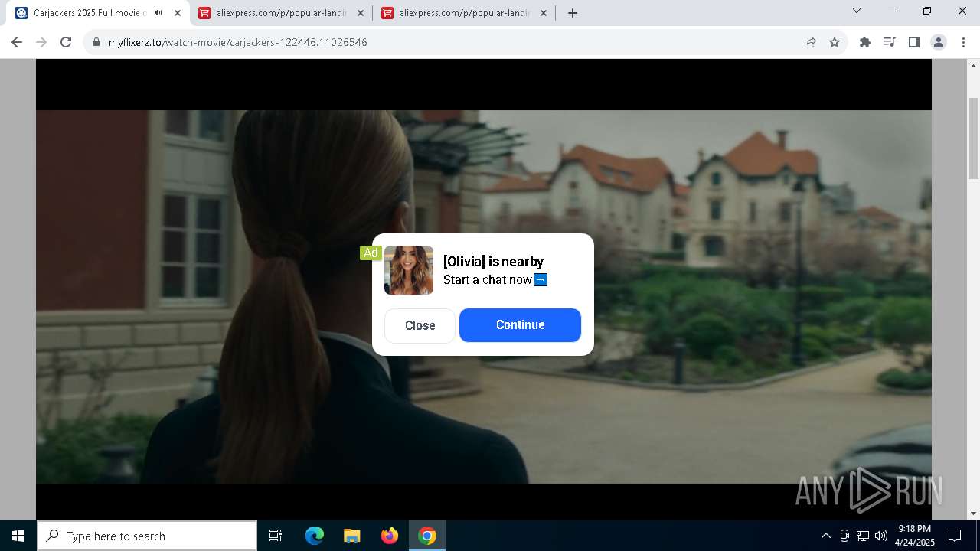Click the page vertical scrollbar thumb

[973, 139]
